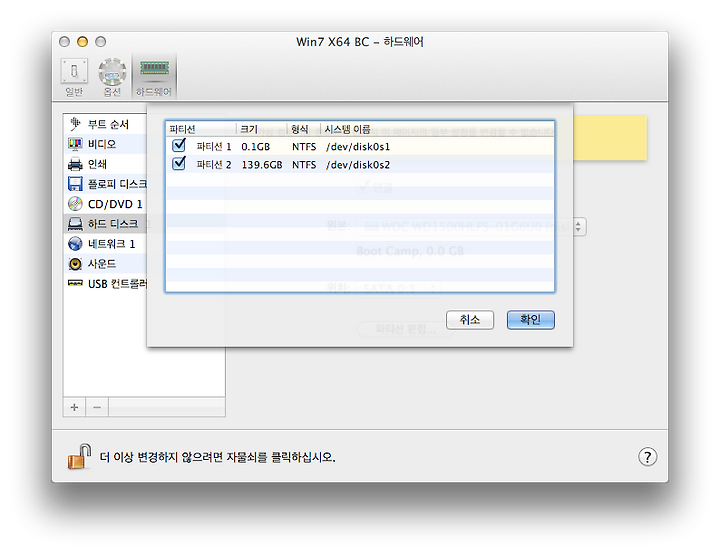This screenshot has width=720, height=554.
Task: Click the CD/DVD disc icon
Action: point(75,204)
